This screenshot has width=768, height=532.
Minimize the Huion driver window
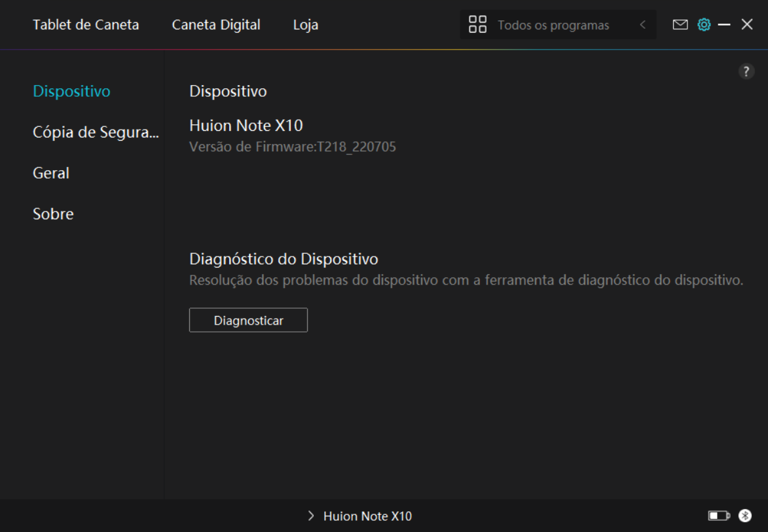(724, 25)
